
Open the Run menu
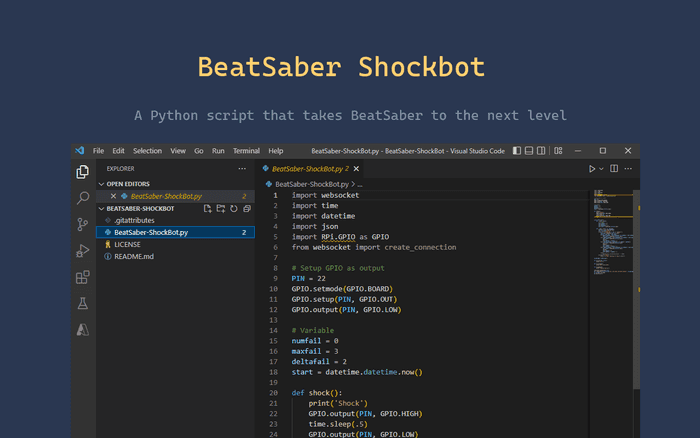(x=218, y=150)
